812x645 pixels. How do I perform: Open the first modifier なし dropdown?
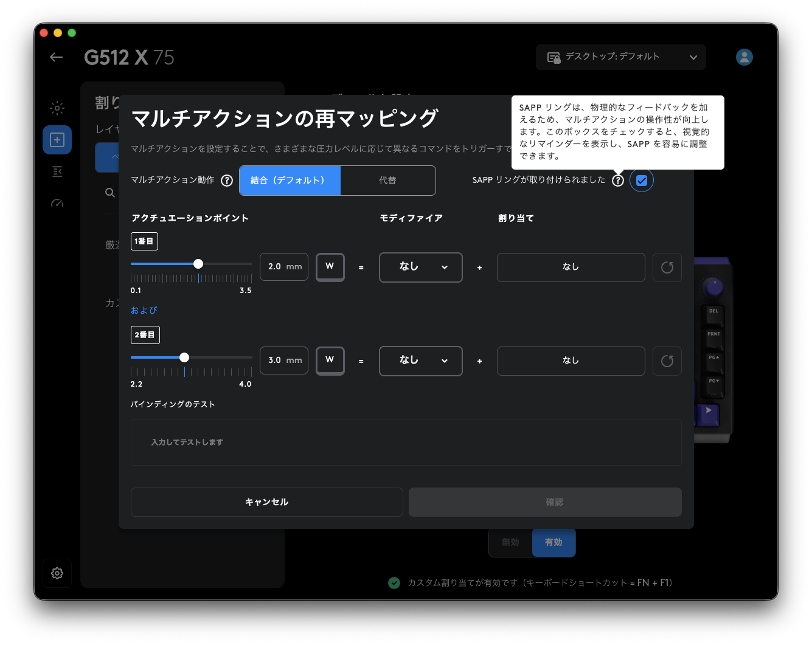421,267
